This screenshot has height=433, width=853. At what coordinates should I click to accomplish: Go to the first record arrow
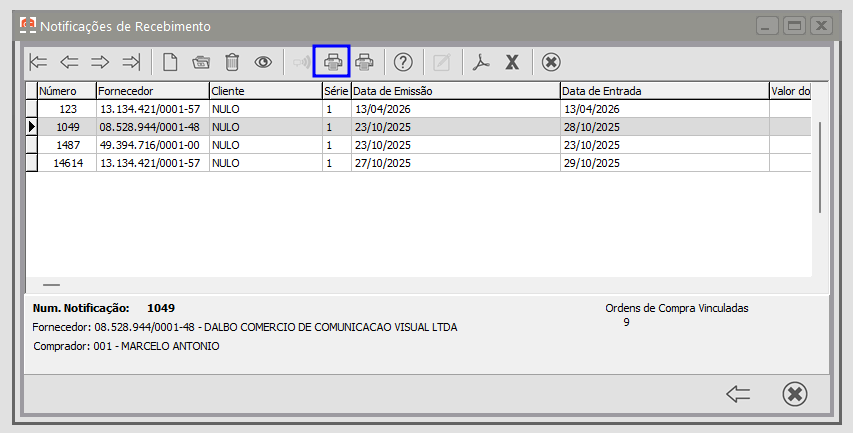click(x=38, y=62)
